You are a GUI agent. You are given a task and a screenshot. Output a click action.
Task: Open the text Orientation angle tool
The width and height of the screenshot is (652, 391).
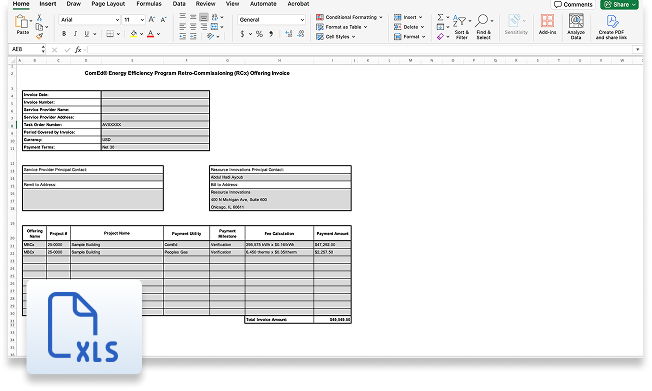click(211, 37)
